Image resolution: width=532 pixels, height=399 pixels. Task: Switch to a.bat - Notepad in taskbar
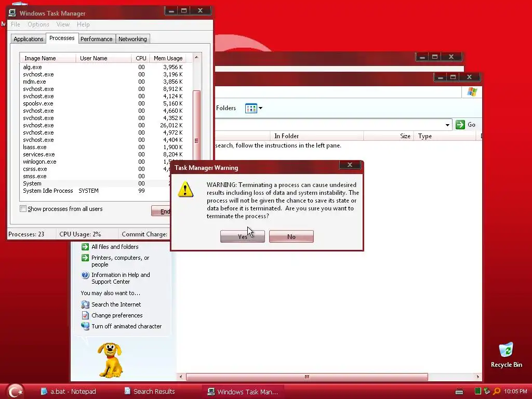coord(69,392)
